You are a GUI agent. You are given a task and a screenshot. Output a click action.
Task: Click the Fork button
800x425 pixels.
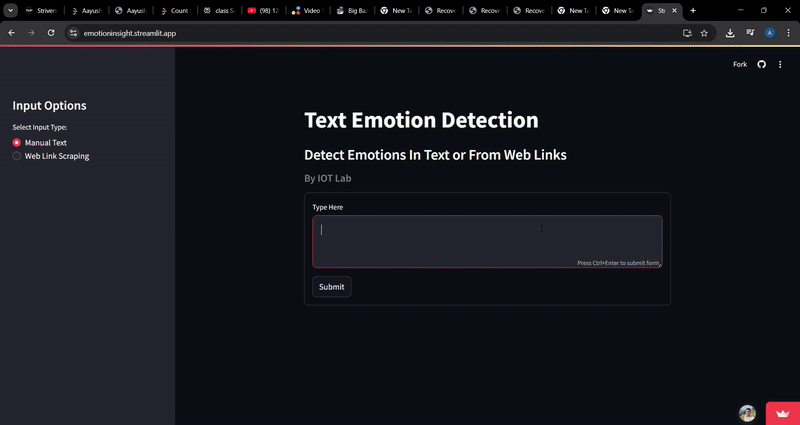click(x=740, y=64)
